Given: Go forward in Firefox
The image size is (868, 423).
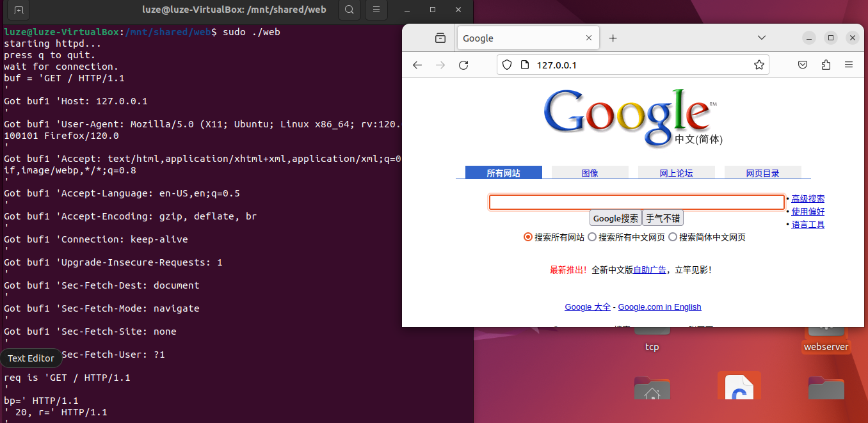Looking at the screenshot, I should [x=440, y=65].
